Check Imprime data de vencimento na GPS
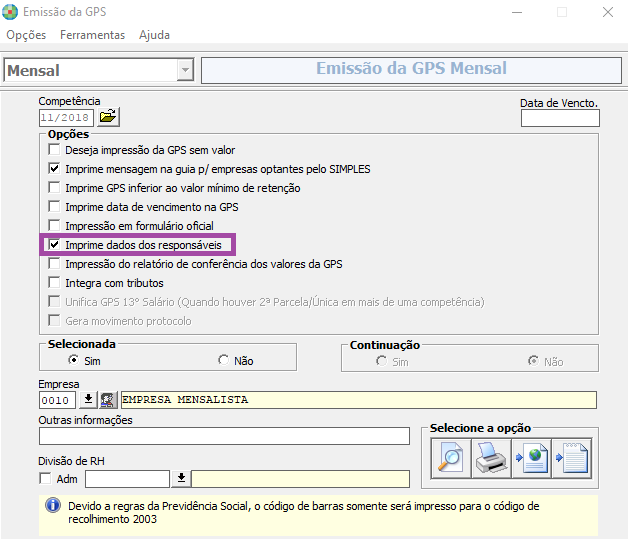 point(54,206)
